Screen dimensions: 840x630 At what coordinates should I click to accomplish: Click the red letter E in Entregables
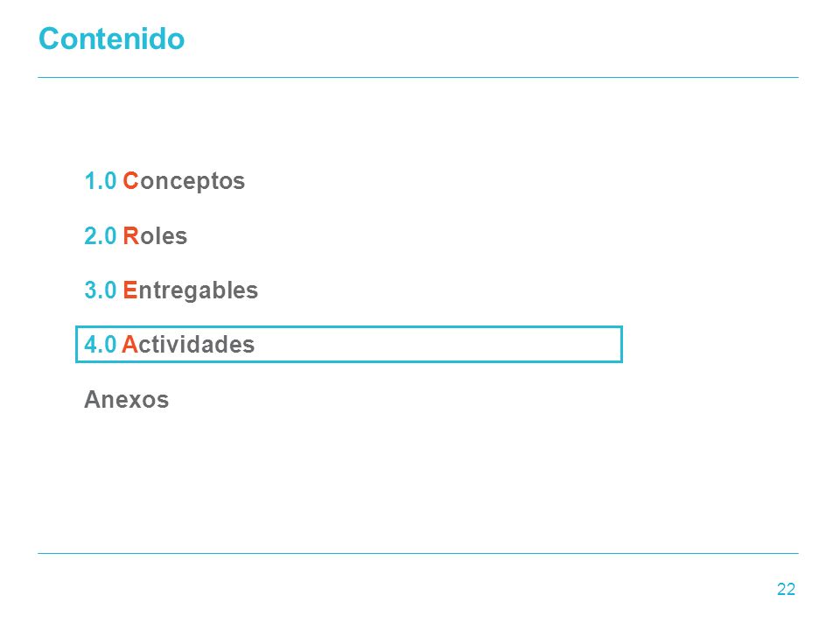pyautogui.click(x=130, y=290)
